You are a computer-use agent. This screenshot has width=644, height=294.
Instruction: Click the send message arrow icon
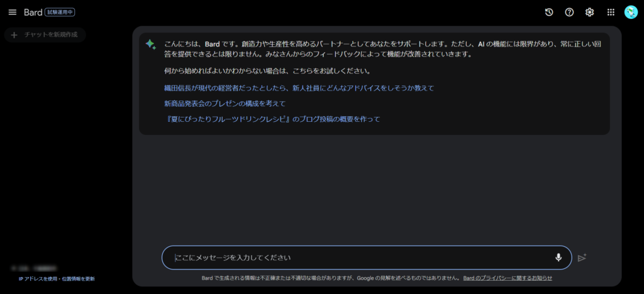click(582, 258)
